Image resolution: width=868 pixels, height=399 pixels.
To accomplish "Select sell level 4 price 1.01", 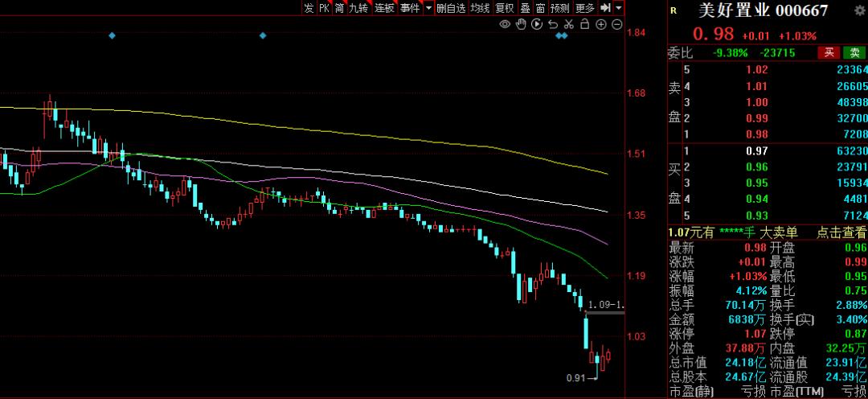I will [x=758, y=86].
